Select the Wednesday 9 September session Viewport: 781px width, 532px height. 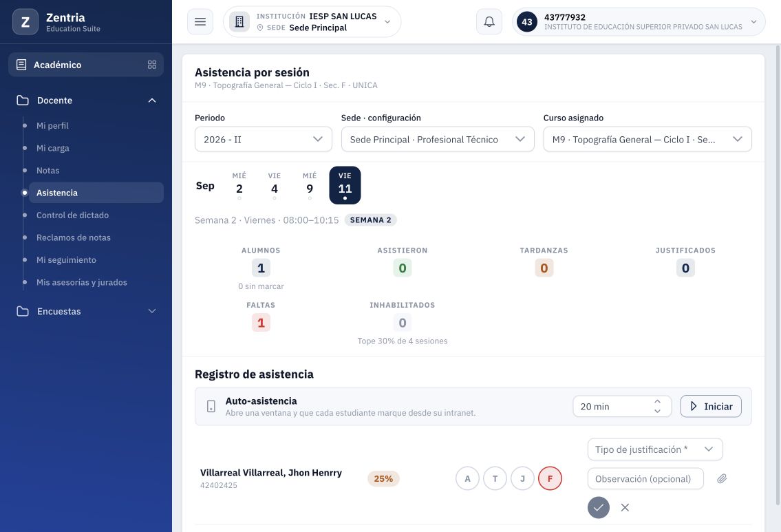[310, 185]
